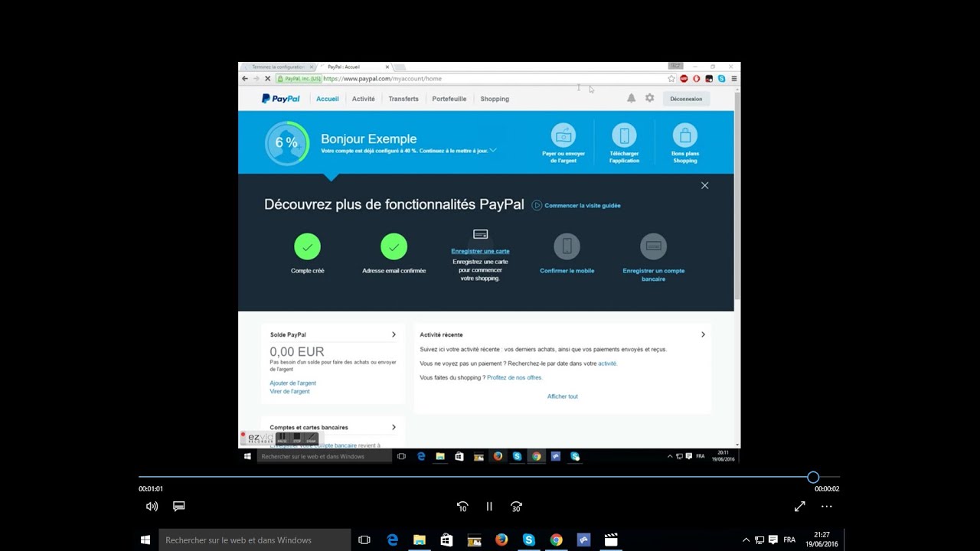Click the Déconnexion button
Image resolution: width=980 pixels, height=551 pixels.
(x=686, y=99)
